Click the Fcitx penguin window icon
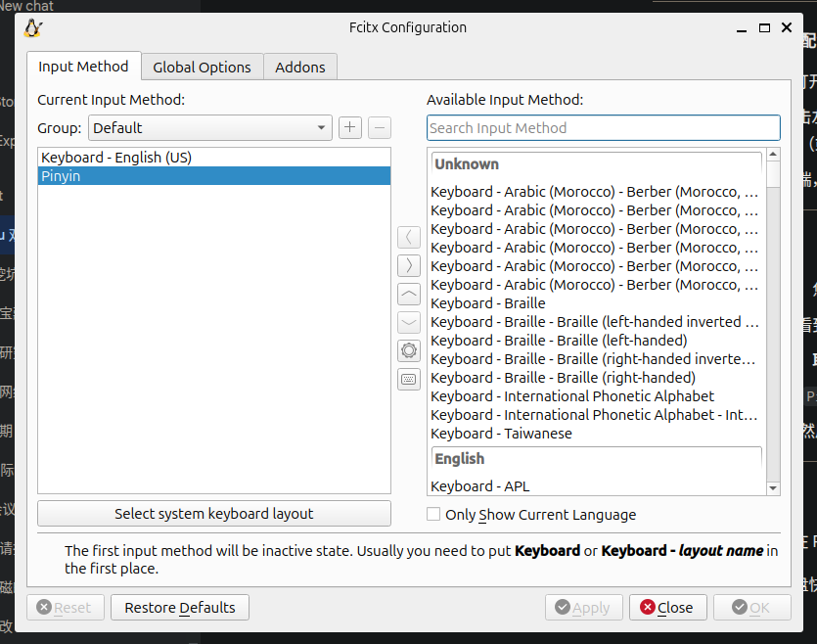817x644 pixels. click(x=33, y=28)
